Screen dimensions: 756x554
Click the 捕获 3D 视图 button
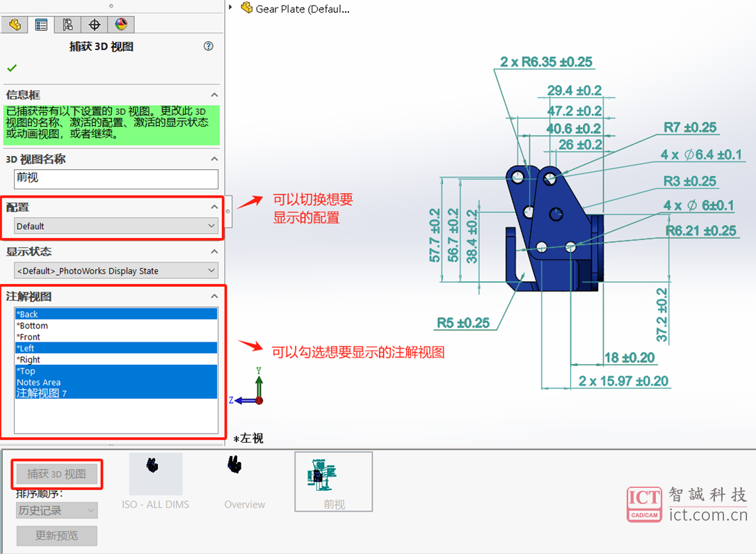tap(57, 474)
